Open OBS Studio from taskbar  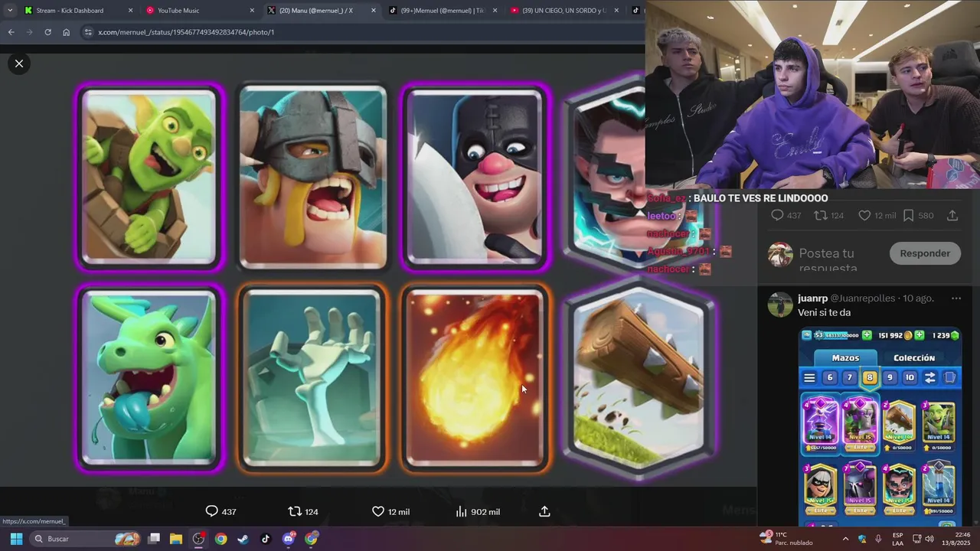tap(198, 539)
